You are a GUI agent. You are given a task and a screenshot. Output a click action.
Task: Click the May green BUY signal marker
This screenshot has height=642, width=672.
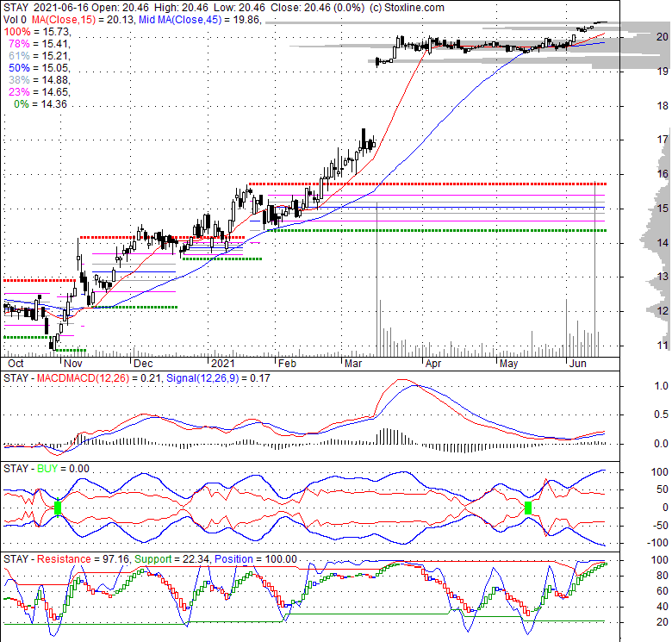[528, 508]
